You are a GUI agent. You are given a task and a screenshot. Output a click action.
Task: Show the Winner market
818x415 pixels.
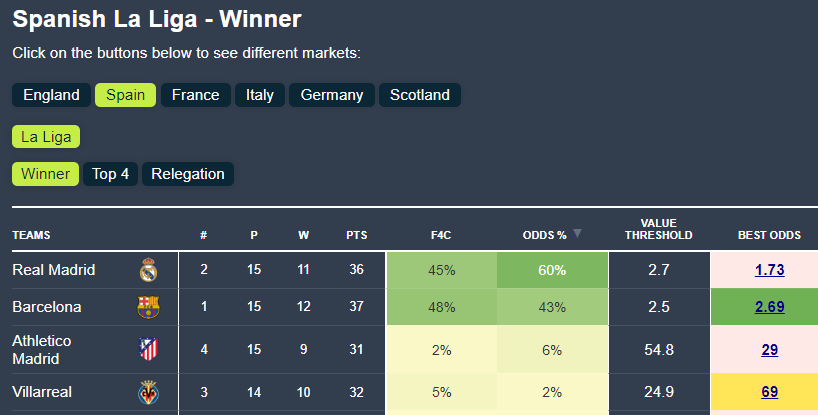pos(45,174)
